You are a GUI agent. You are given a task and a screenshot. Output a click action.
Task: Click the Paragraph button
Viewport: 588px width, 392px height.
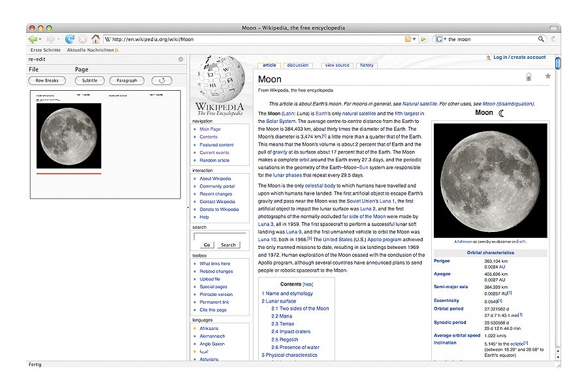[x=127, y=80]
